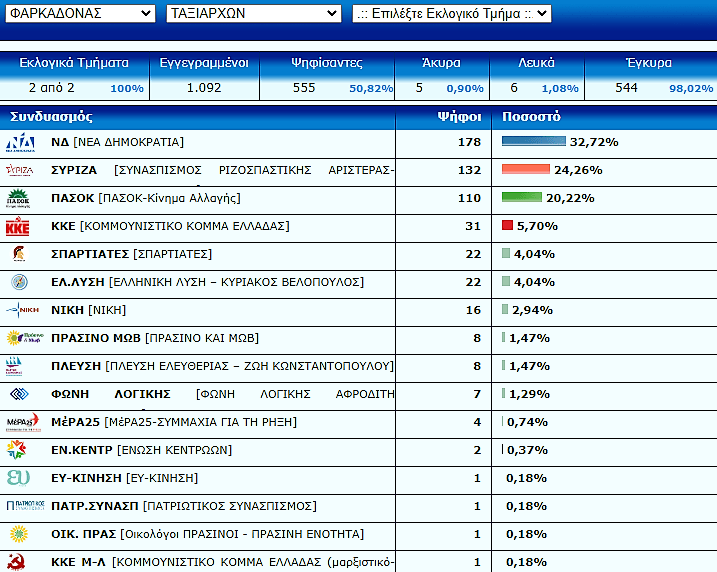717x572 pixels.
Task: Click the ΚΚΕ Μ-Λ hammer sickle logo
Action: (x=18, y=561)
